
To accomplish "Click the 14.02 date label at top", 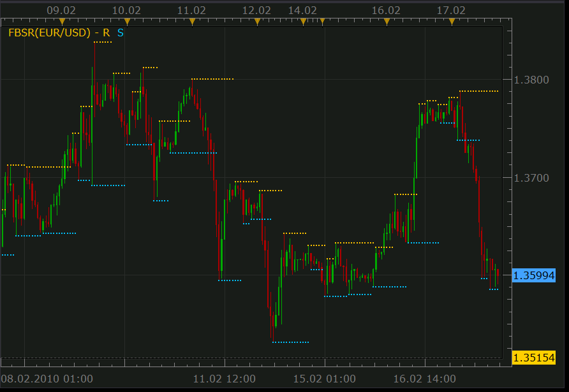I will [302, 10].
